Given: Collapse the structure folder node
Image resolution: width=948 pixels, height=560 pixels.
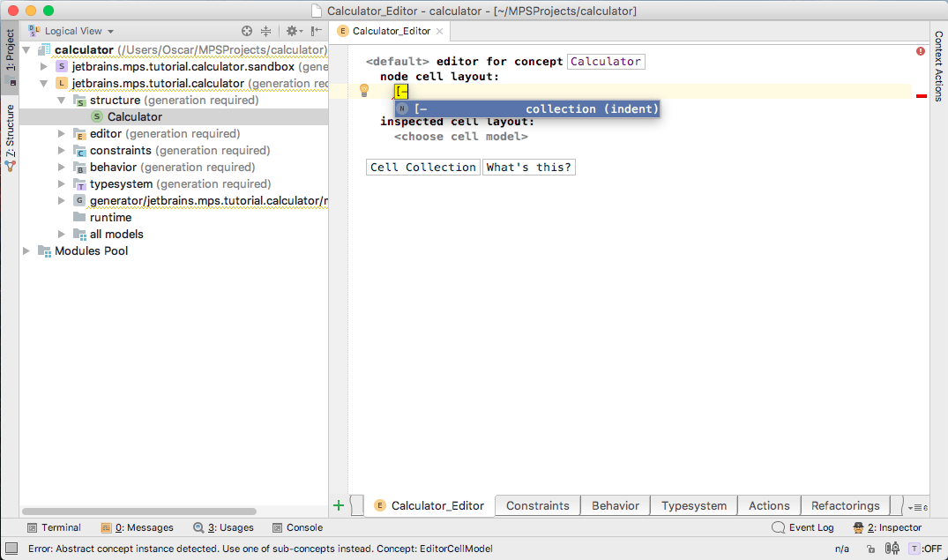Looking at the screenshot, I should [x=62, y=101].
